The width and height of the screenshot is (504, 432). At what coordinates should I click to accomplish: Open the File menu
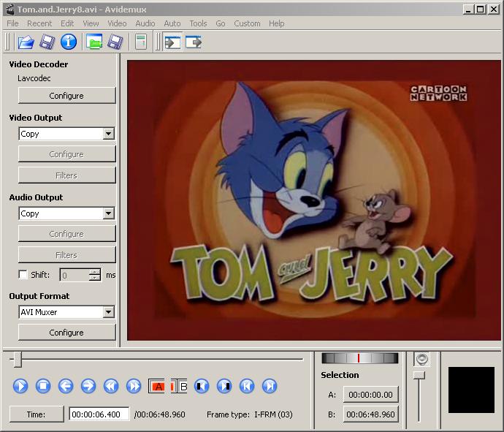(13, 23)
